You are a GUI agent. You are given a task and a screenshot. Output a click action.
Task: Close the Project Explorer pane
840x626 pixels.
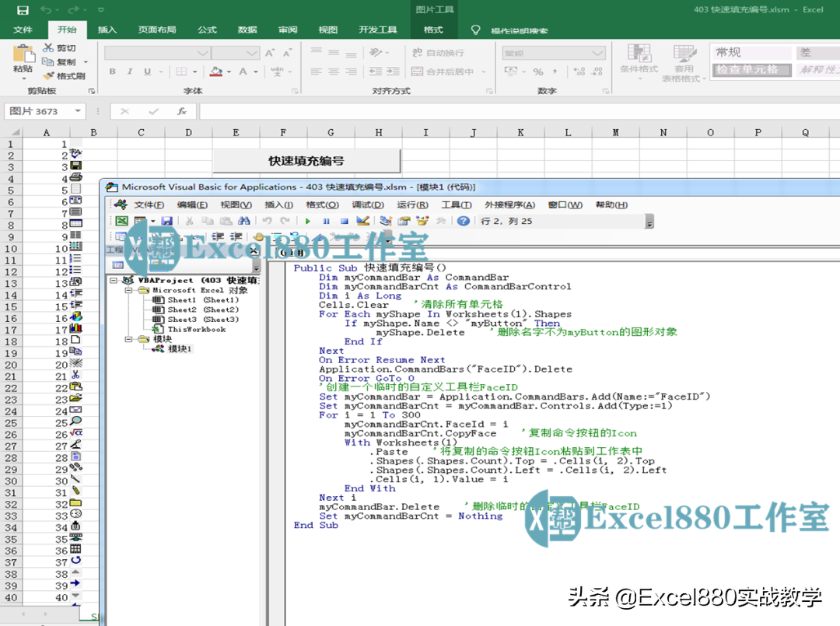click(254, 250)
